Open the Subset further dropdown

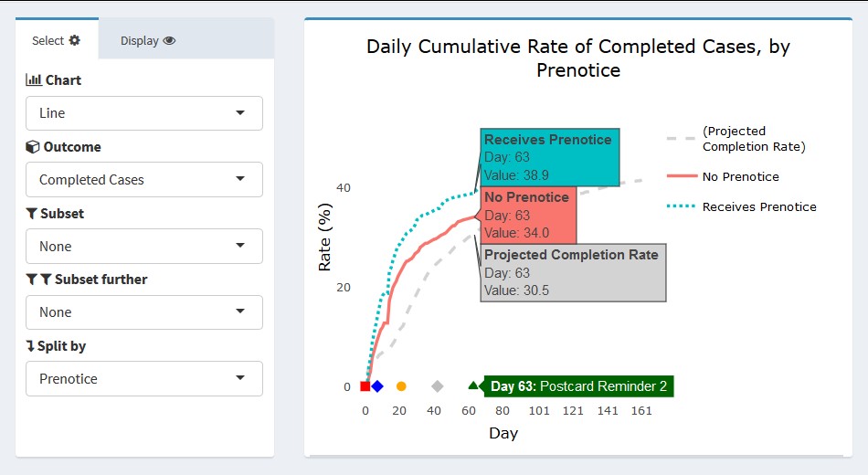coord(143,312)
